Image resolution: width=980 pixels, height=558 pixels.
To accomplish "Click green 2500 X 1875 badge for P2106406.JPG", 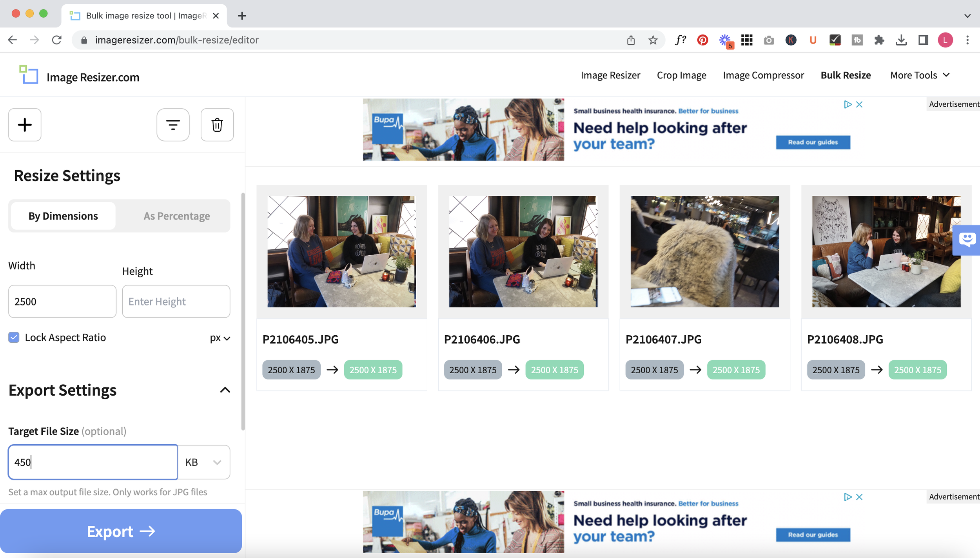I will (554, 370).
